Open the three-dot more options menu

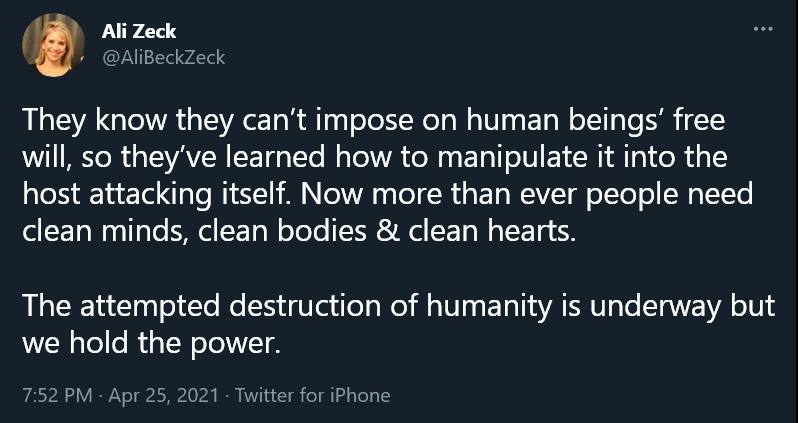764,28
